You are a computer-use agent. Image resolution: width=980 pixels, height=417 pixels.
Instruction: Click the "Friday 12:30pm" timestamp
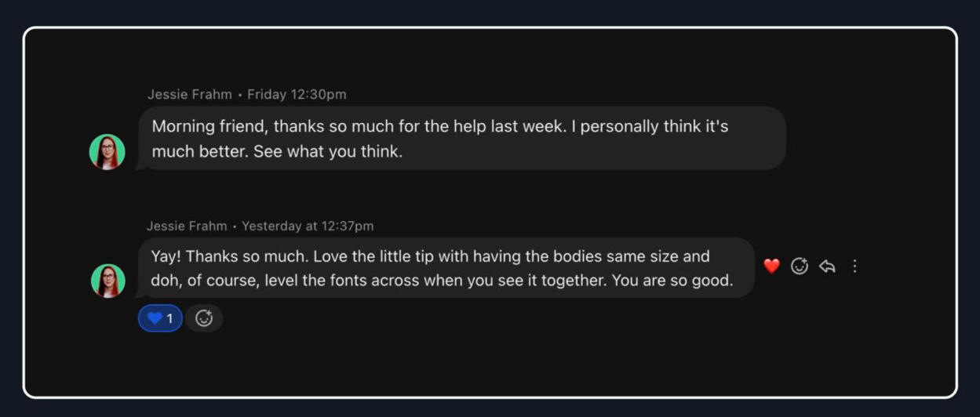tap(297, 95)
